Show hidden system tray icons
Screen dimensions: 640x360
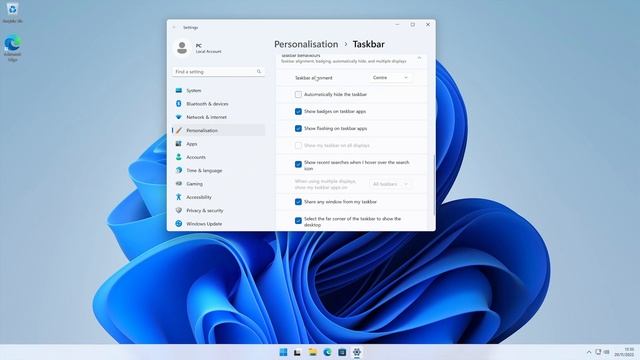click(589, 352)
